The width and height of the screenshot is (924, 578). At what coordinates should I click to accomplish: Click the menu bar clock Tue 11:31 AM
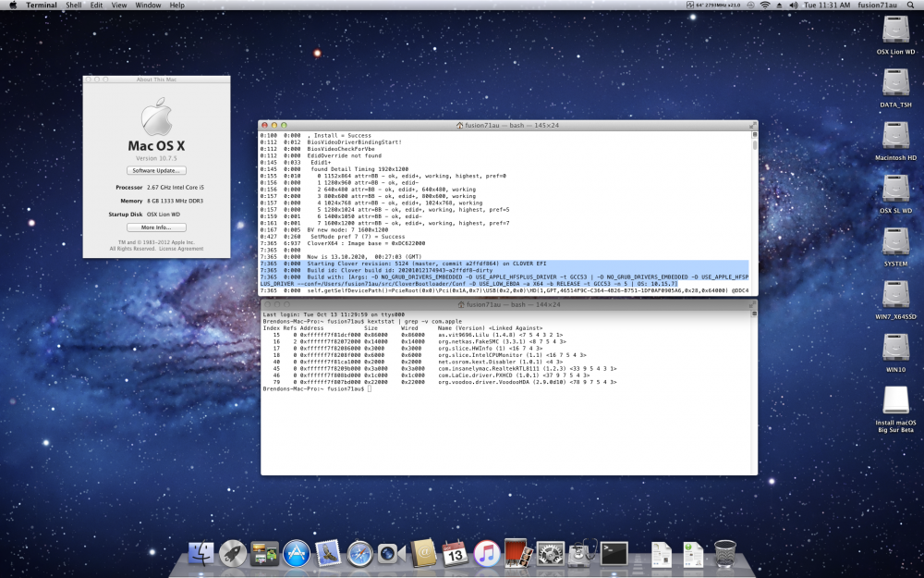(x=827, y=6)
